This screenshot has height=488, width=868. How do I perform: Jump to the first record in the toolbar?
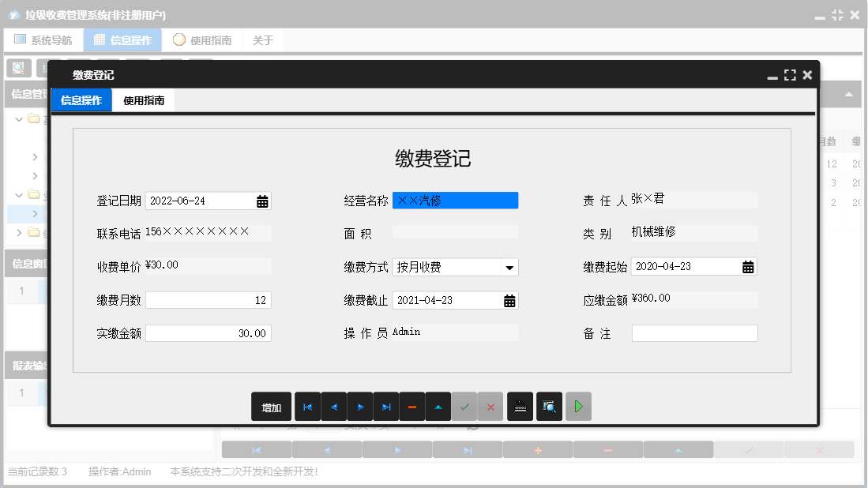pyautogui.click(x=308, y=406)
